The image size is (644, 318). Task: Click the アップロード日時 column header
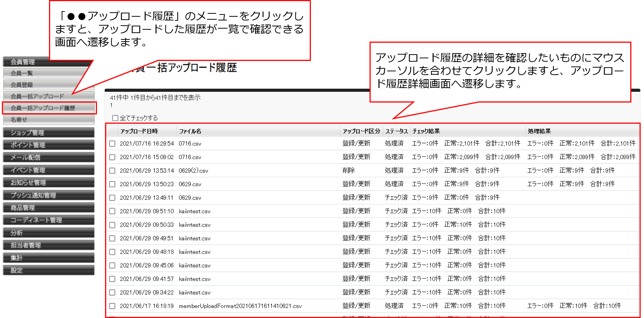pos(139,131)
